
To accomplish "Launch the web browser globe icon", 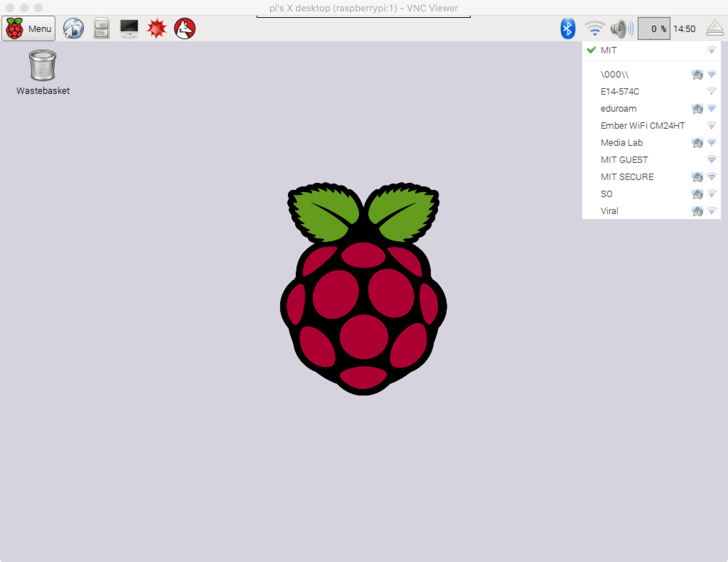I will pyautogui.click(x=73, y=28).
